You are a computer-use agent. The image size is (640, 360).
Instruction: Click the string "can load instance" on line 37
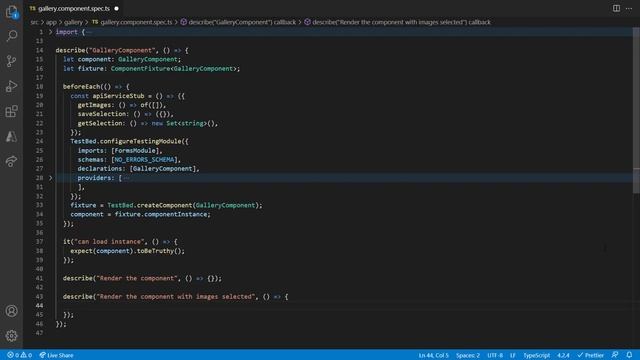109,242
